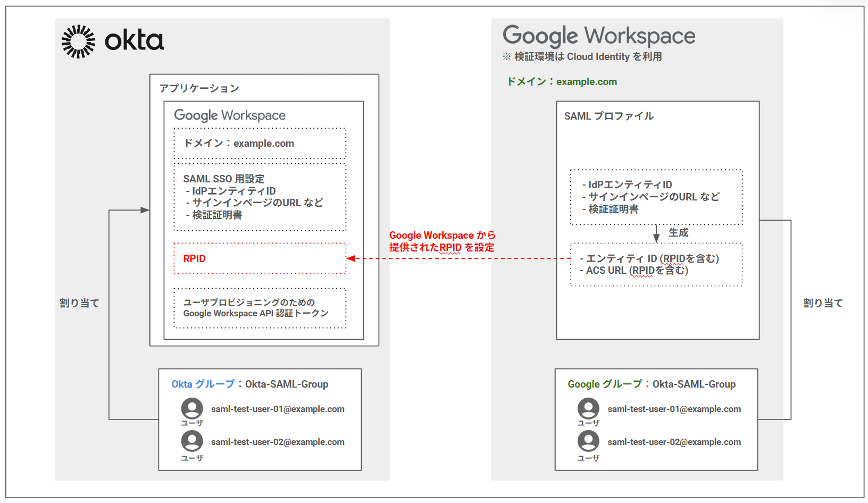Click the user avatar for saml-test-user-02 in Okta group
Screen dimensions: 868x503
(192, 441)
